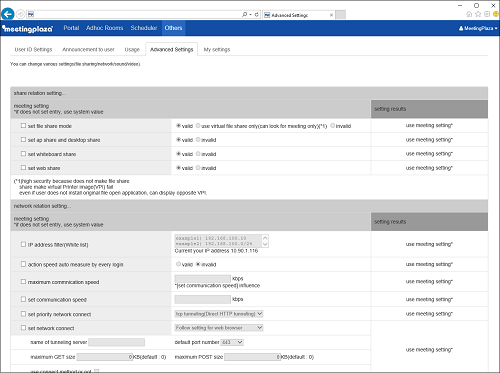This screenshot has height=373, width=500.
Task: Open the default port number 443 dropdown
Action: pos(232,342)
